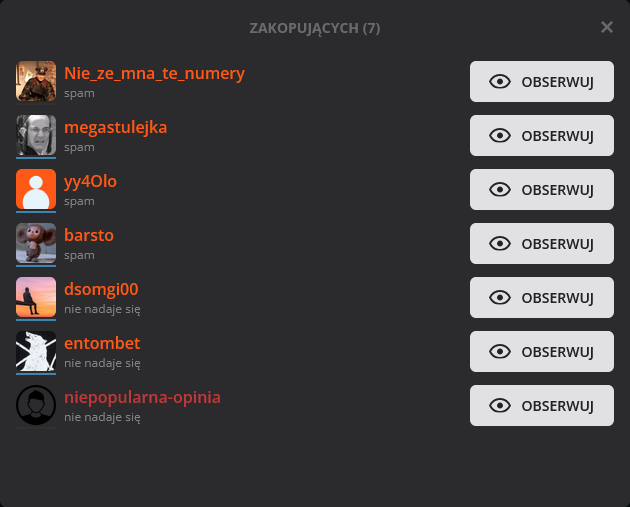Image resolution: width=630 pixels, height=507 pixels.
Task: Click eye icon in yy4Olo's Obserwuj button
Action: [x=501, y=190]
